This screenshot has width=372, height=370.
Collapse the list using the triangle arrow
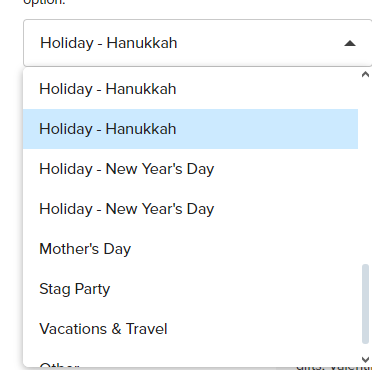click(x=350, y=43)
